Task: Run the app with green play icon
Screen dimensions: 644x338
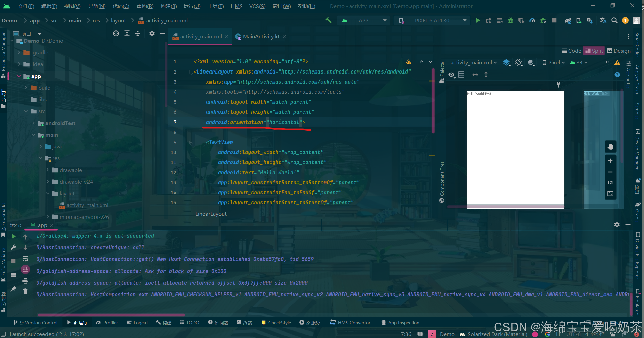Action: coord(478,20)
